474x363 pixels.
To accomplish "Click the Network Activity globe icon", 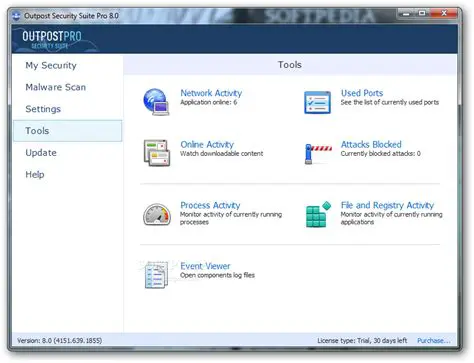I will tap(156, 102).
